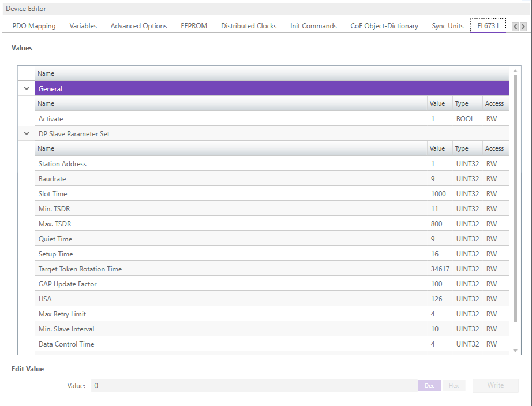Select the Activate parameter row
The width and height of the screenshot is (532, 406).
pyautogui.click(x=231, y=119)
